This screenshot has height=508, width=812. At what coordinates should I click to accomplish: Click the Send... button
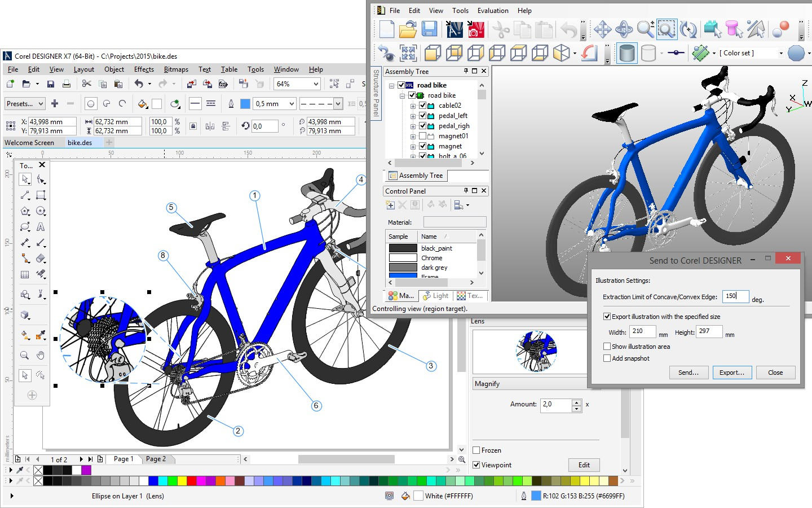point(689,373)
